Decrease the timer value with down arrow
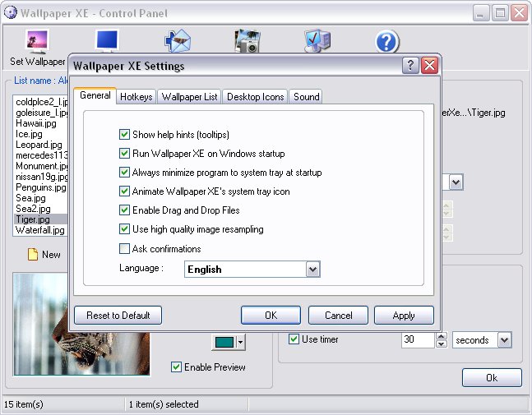Viewport: 532px width, 415px height. 441,344
